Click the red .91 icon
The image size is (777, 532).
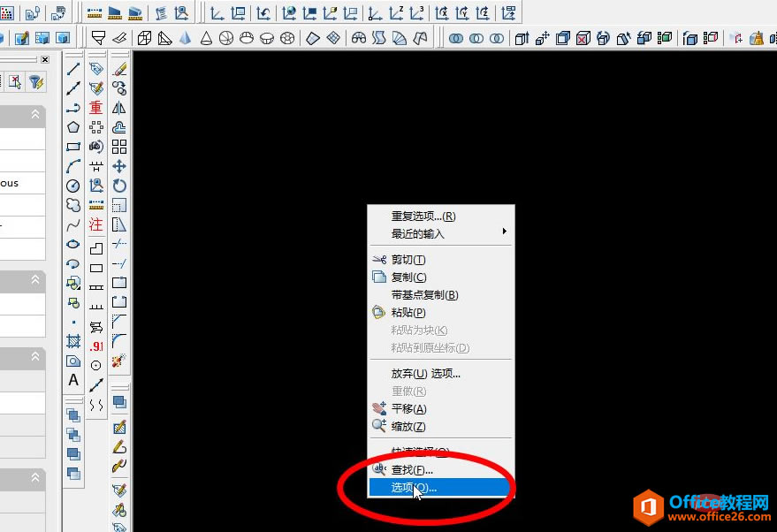pyautogui.click(x=96, y=346)
